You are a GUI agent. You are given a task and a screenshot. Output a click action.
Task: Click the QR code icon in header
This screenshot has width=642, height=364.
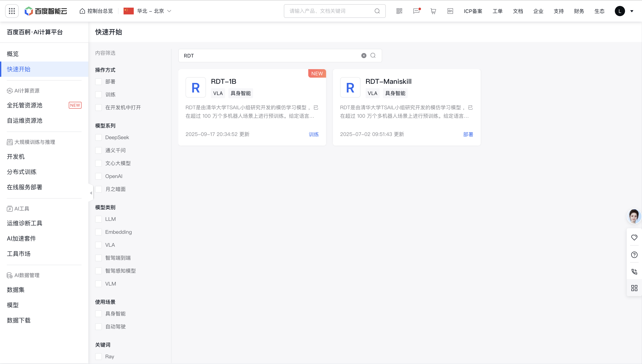399,11
